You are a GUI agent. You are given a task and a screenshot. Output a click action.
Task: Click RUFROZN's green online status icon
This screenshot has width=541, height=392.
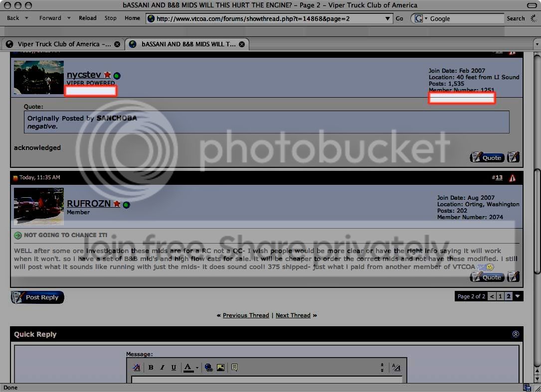tap(126, 205)
